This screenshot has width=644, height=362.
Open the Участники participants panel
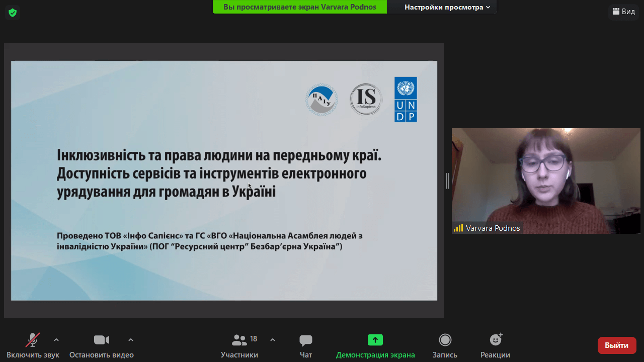click(239, 340)
